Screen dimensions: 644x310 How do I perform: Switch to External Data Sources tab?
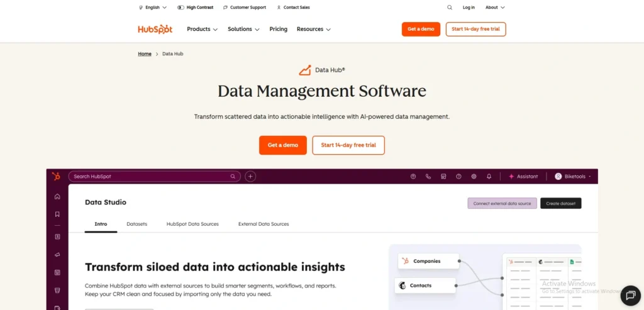coord(264,224)
